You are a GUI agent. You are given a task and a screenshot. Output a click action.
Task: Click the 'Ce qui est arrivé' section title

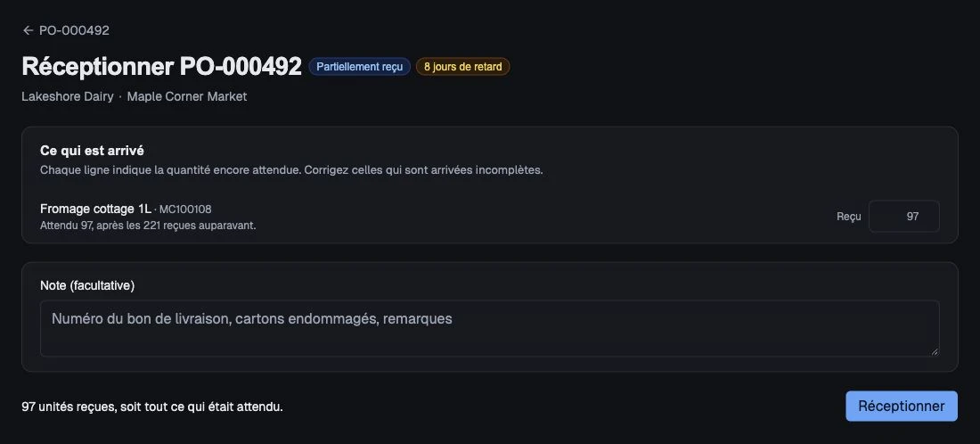point(93,151)
